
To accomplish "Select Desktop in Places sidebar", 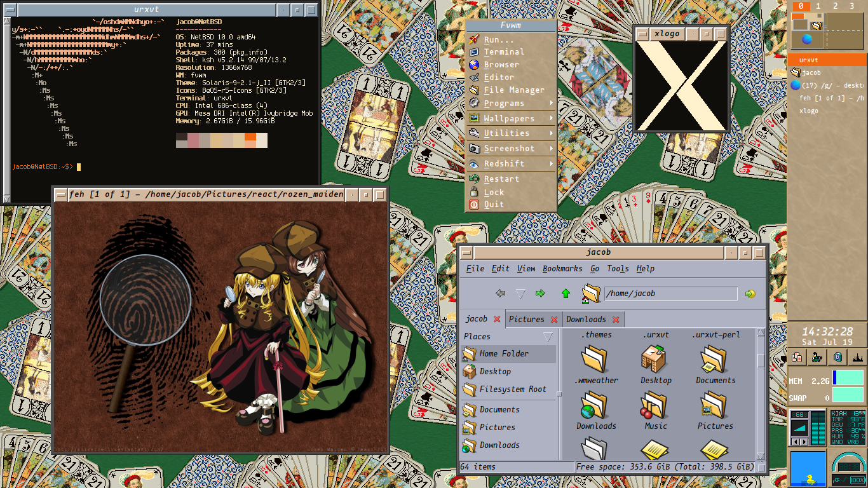I will (x=508, y=372).
